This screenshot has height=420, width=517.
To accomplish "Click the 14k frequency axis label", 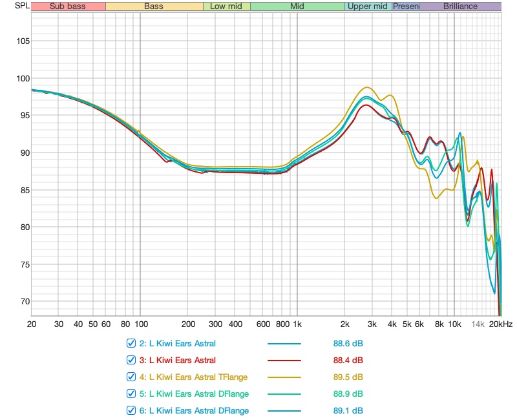I will click(478, 324).
